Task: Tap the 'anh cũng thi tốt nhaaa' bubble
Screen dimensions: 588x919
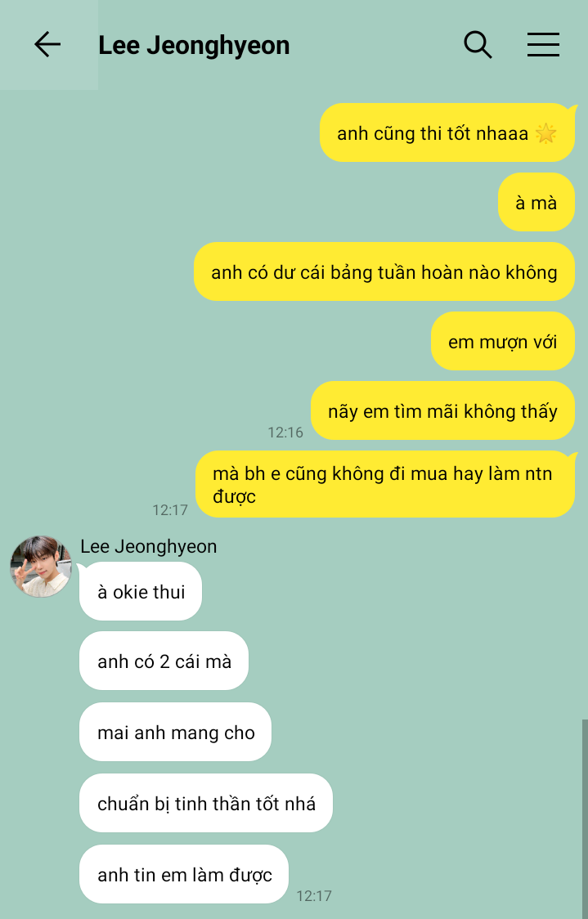Action: coord(447,133)
